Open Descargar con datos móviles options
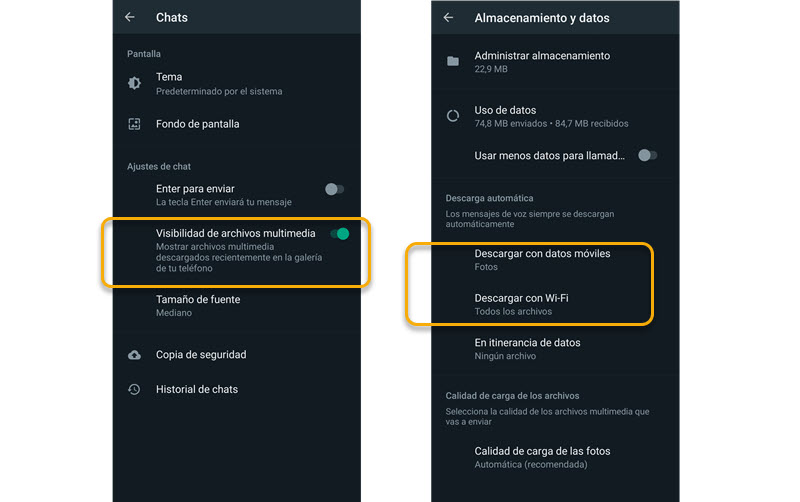800x502 pixels. (555, 260)
